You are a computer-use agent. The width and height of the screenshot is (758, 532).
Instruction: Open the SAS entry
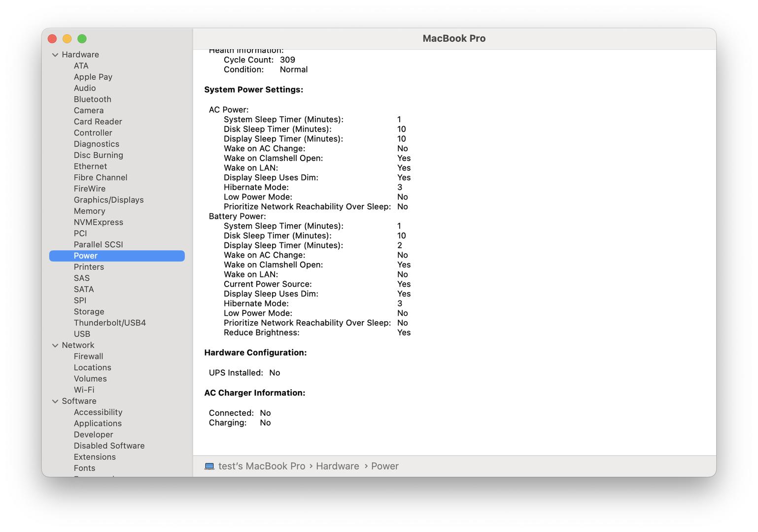82,278
